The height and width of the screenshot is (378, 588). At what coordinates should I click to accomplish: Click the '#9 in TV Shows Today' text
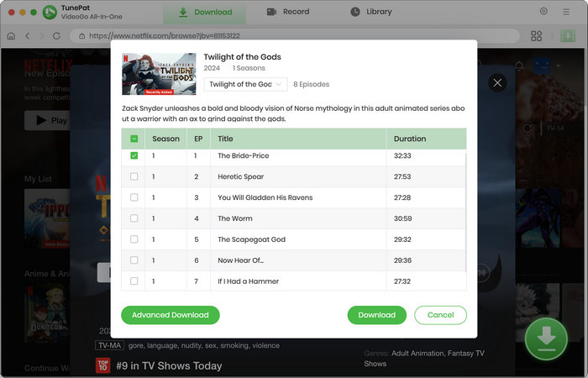pos(169,365)
